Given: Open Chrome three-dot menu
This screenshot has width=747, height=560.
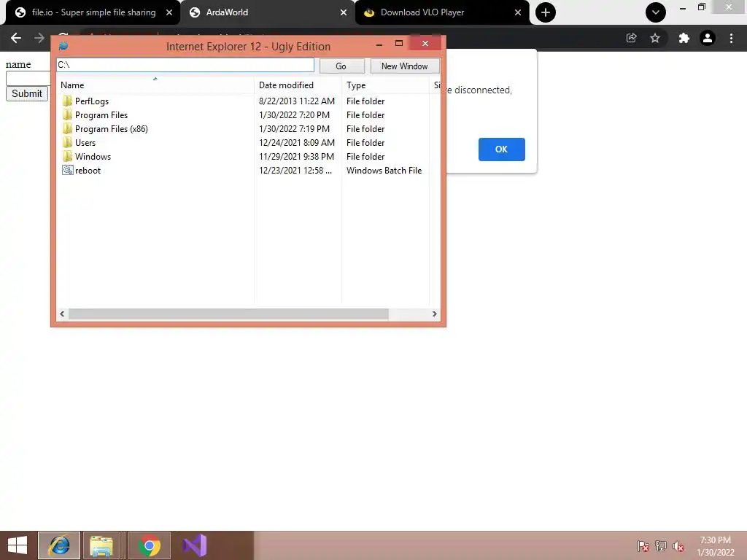Looking at the screenshot, I should coord(731,38).
